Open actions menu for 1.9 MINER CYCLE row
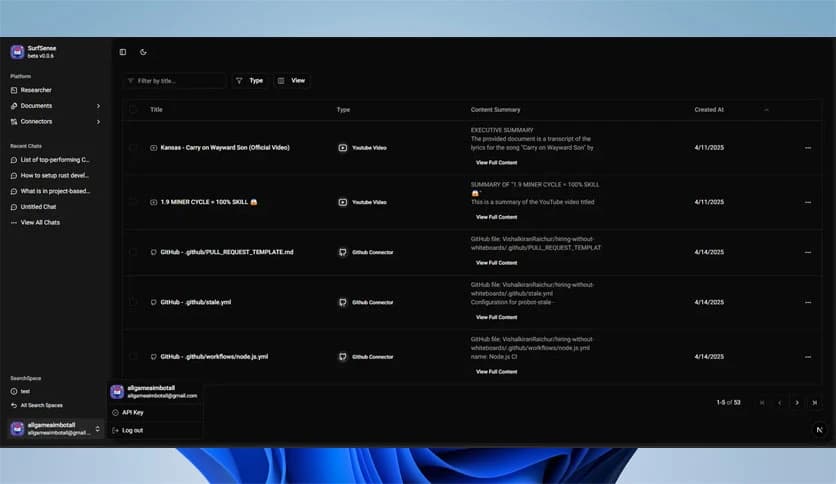The width and height of the screenshot is (836, 484). coord(808,202)
